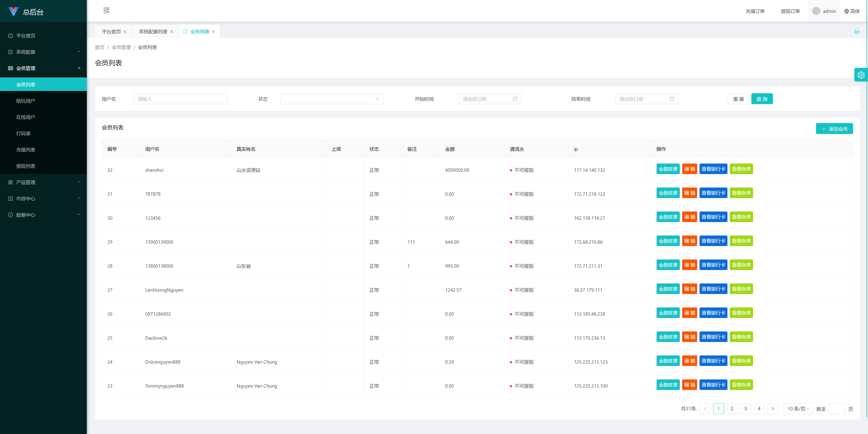Open the 状态 dropdown filter
This screenshot has height=434, width=868.
(332, 99)
